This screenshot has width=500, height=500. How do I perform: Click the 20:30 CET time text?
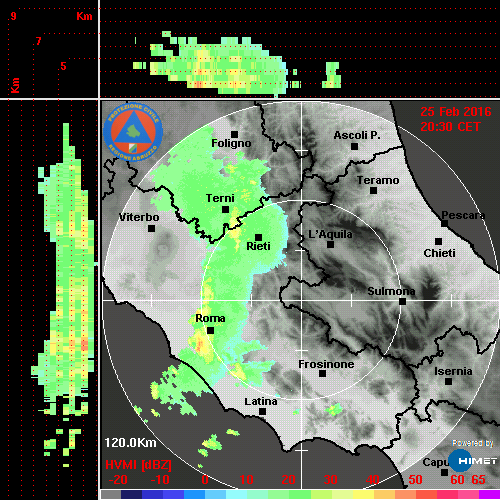pyautogui.click(x=450, y=127)
